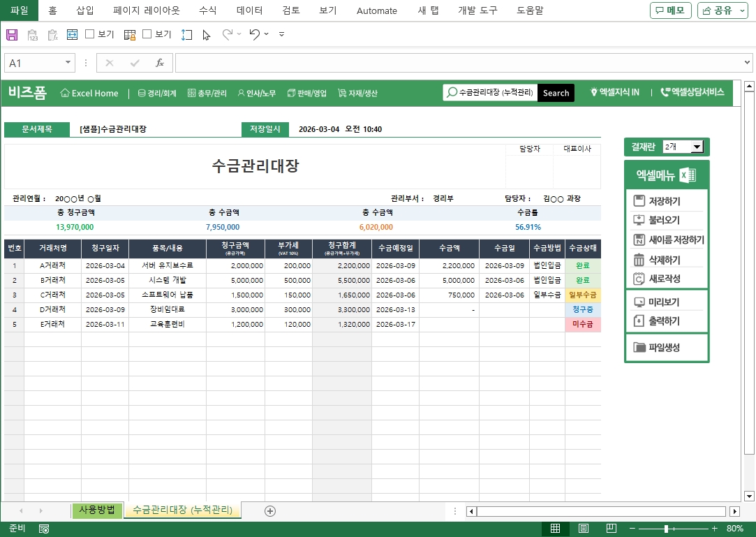Click the purple Save icon in quick access toolbar

12,34
